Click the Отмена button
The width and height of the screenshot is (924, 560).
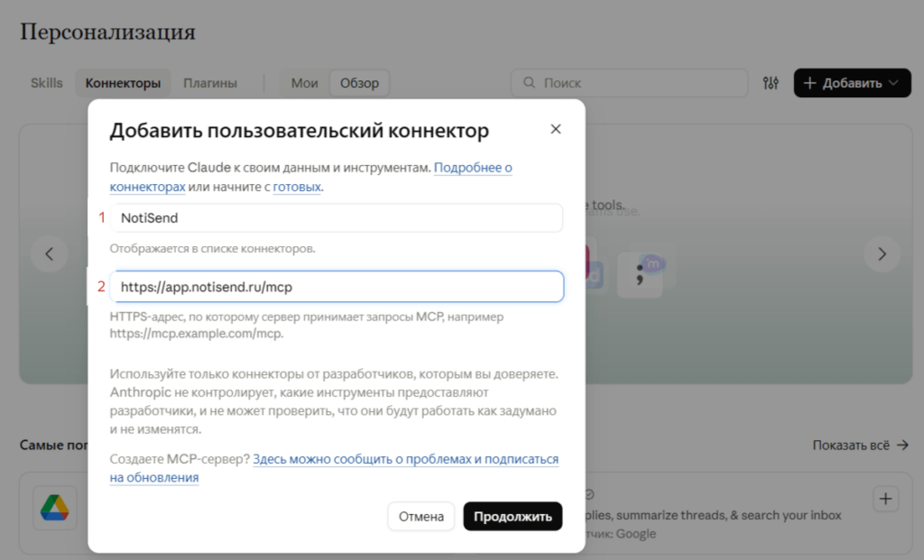point(420,517)
